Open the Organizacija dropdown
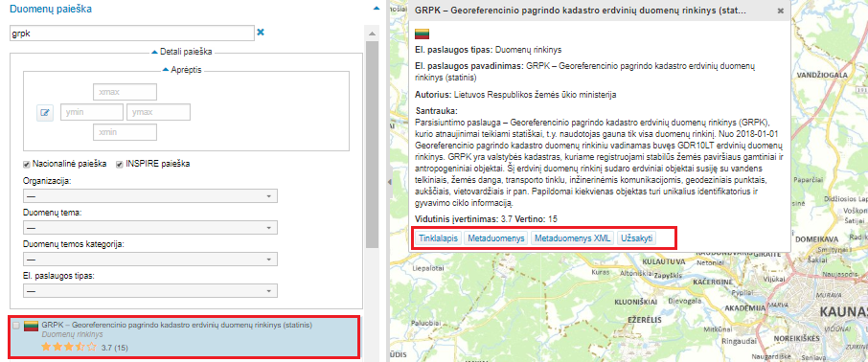This screenshot has width=868, height=362. pyautogui.click(x=150, y=196)
